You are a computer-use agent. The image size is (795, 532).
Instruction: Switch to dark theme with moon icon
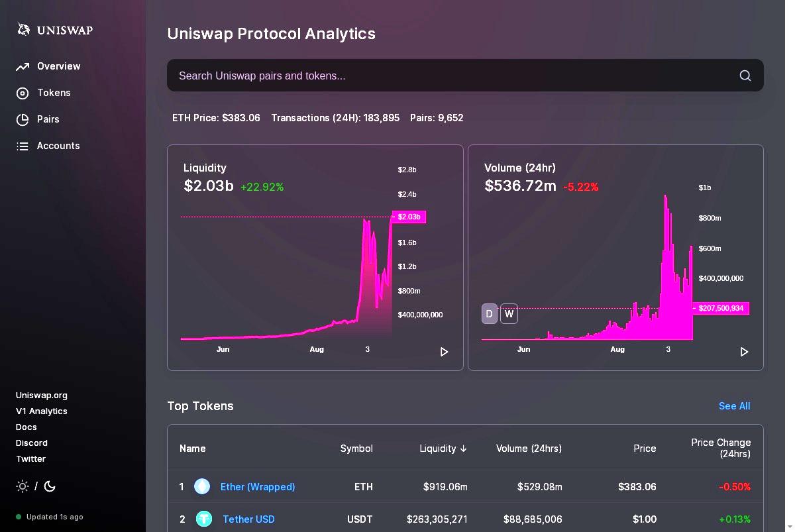click(50, 486)
